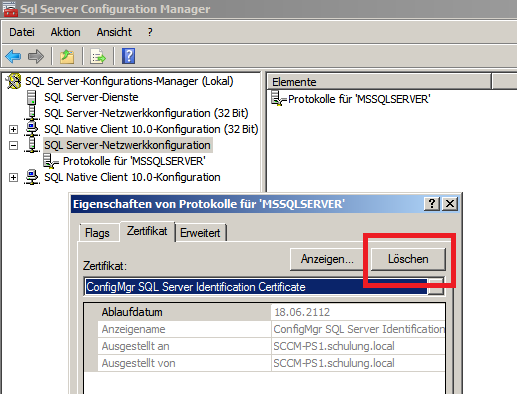Switch to the Erweitert tab
The height and width of the screenshot is (394, 517).
200,233
